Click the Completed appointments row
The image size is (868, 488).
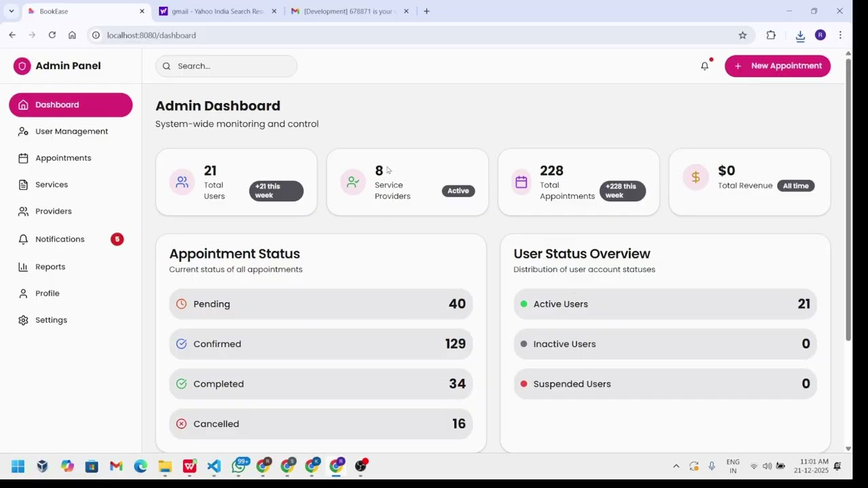click(321, 384)
